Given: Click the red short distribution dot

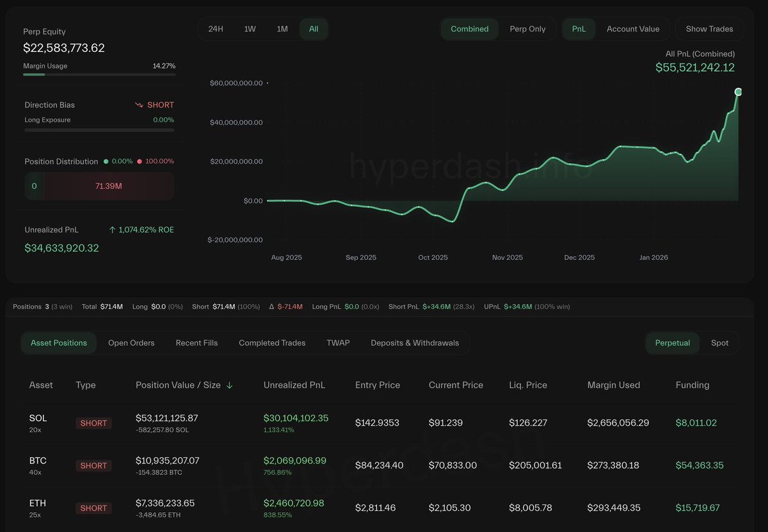Looking at the screenshot, I should [140, 162].
